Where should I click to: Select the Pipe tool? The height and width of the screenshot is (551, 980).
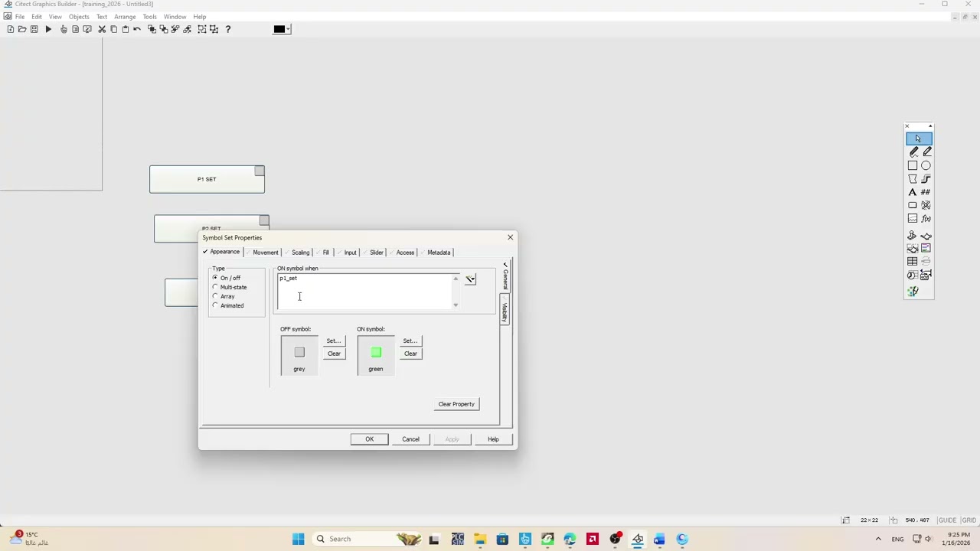[x=926, y=178]
